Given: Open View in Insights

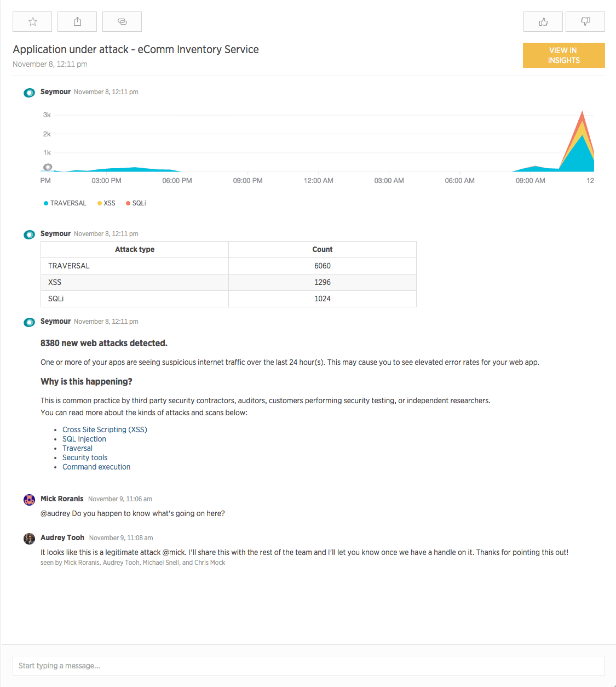Looking at the screenshot, I should tap(563, 55).
